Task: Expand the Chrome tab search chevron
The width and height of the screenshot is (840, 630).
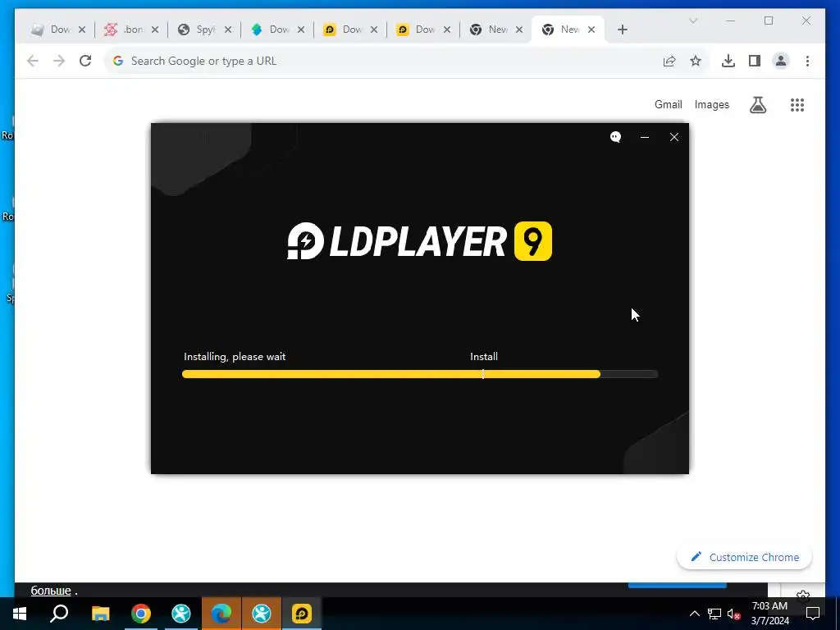Action: click(692, 21)
